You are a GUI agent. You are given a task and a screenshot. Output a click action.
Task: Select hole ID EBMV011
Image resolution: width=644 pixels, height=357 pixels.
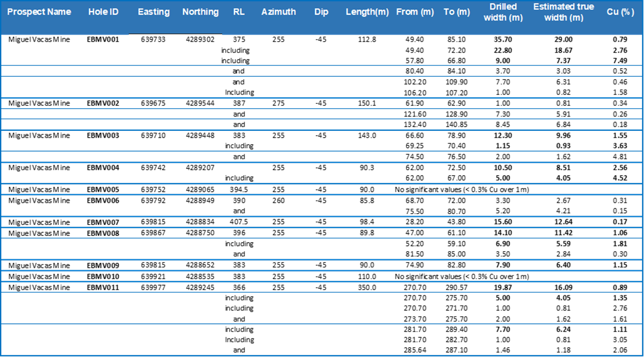[104, 287]
